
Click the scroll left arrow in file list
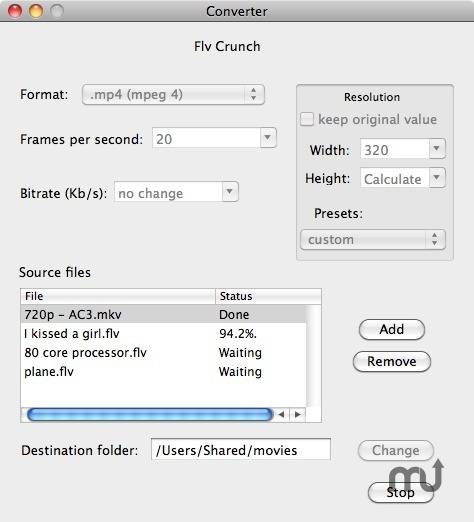281,415
